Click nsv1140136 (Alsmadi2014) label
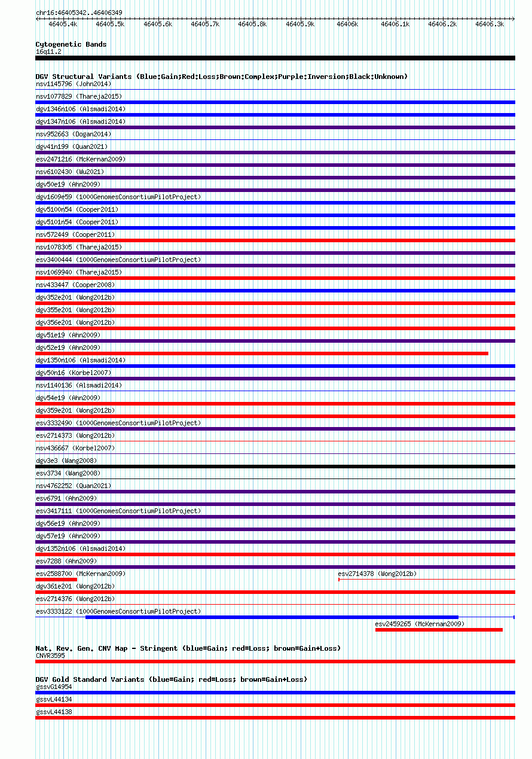Image resolution: width=532 pixels, height=759 pixels. tap(79, 385)
